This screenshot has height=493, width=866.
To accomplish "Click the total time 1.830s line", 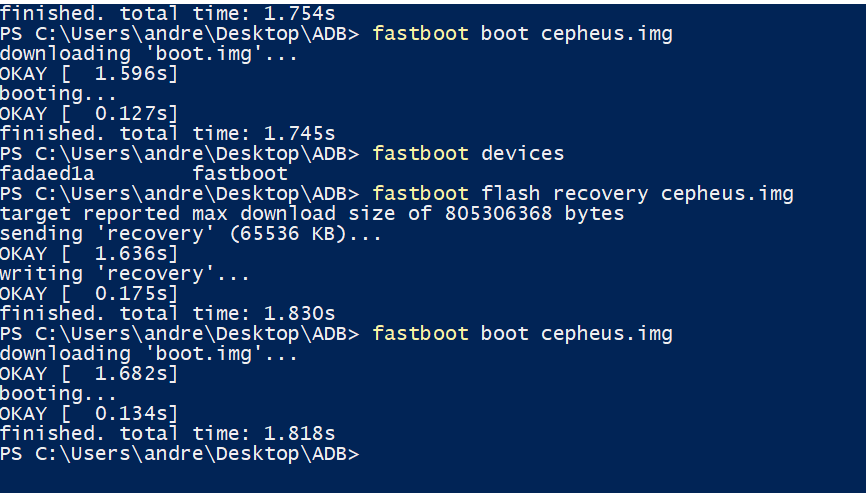I will (167, 314).
